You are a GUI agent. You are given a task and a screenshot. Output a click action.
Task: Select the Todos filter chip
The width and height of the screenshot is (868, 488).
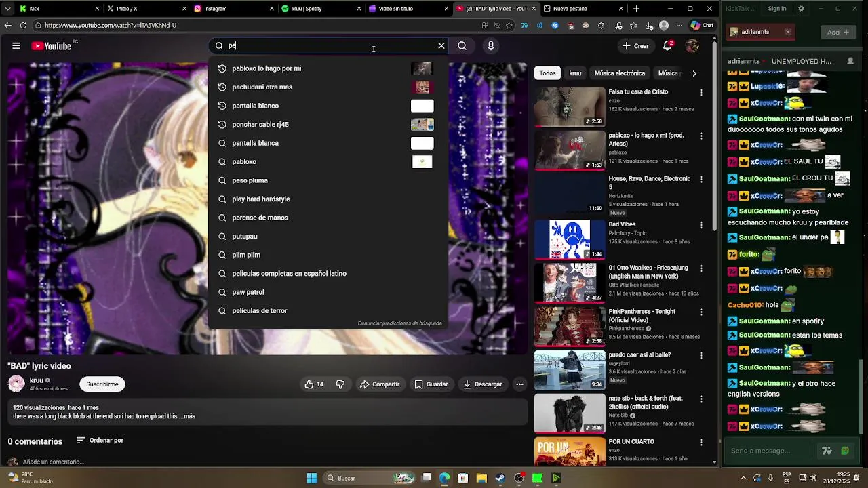click(547, 73)
